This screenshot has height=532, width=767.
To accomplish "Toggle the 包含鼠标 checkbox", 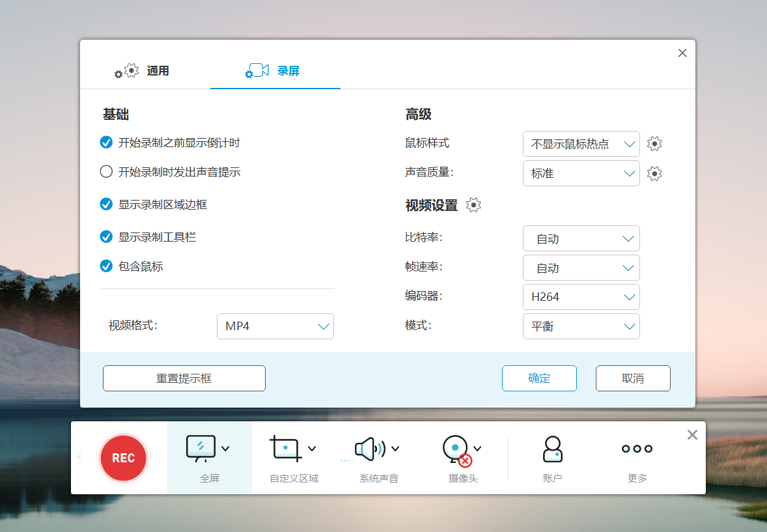I will 106,266.
